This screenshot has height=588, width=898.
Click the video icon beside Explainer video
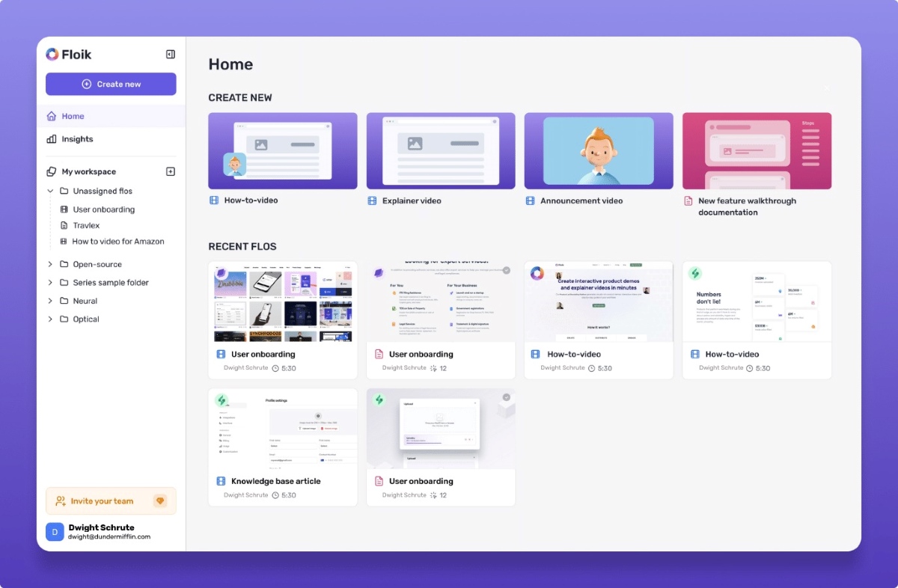372,200
